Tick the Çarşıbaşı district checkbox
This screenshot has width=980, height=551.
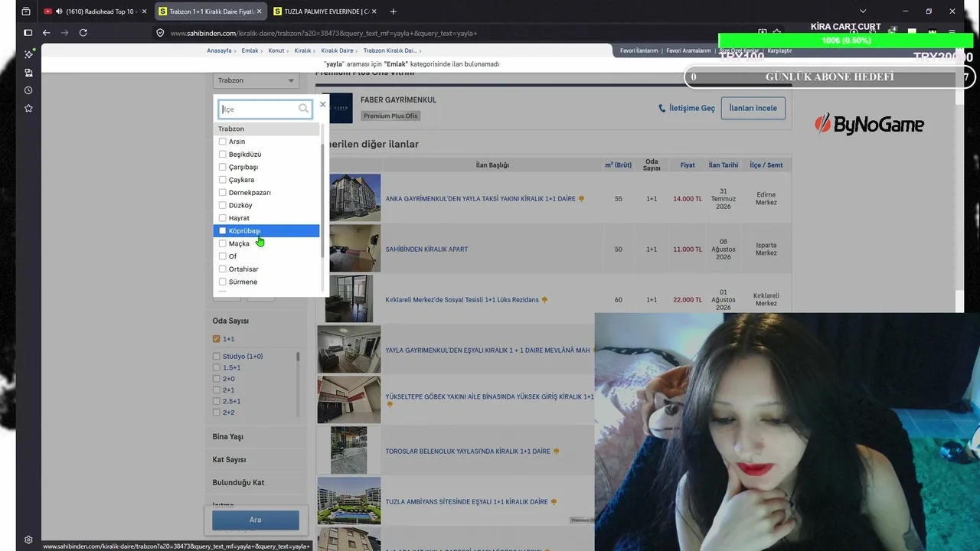pos(223,167)
